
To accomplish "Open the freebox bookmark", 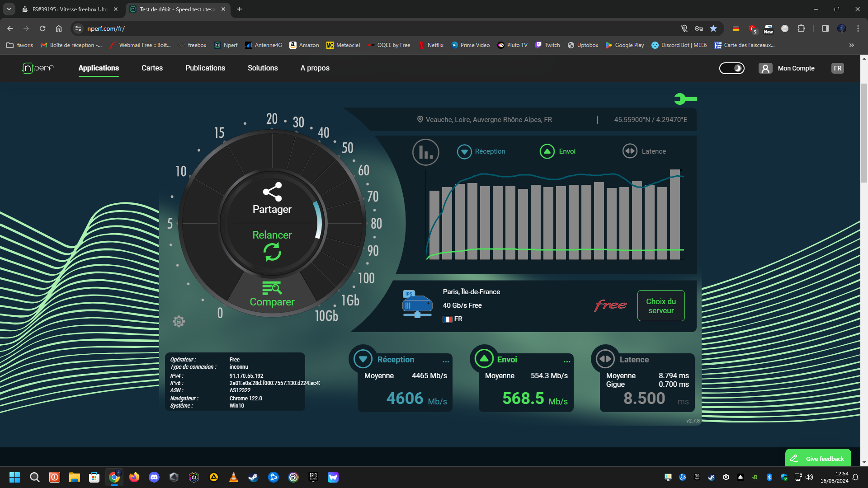I will (x=193, y=45).
